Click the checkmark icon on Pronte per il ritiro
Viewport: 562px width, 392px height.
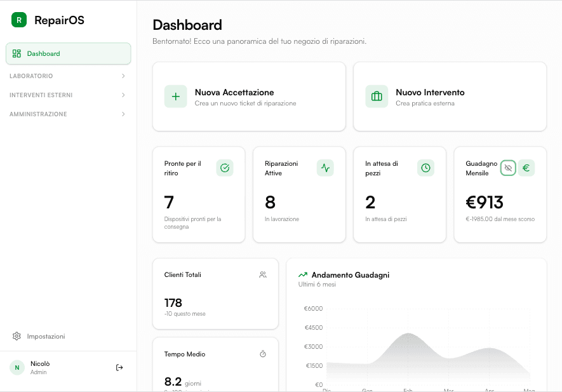click(225, 168)
